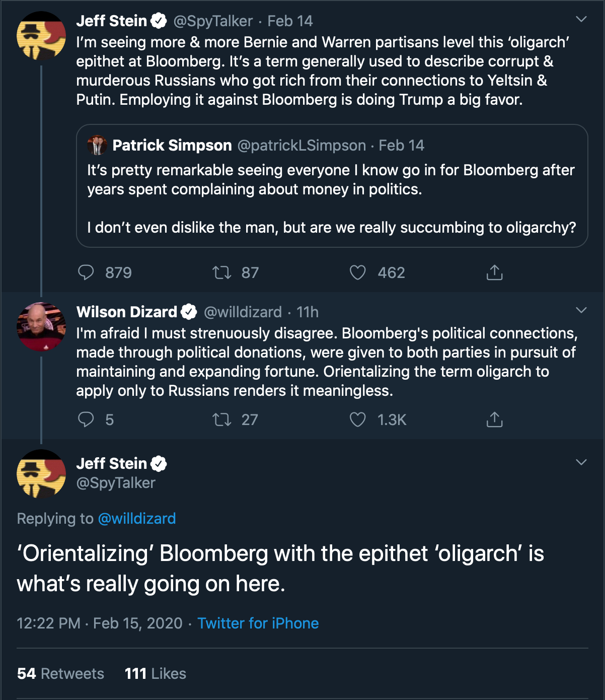This screenshot has height=700, width=605.
Task: Retweet Wilson Dizard's tweet
Action: point(221,419)
